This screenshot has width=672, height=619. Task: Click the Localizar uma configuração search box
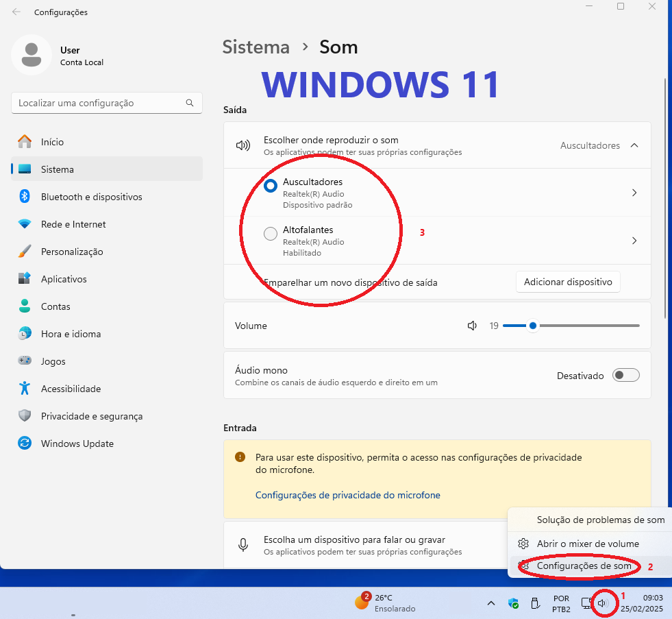click(x=107, y=103)
